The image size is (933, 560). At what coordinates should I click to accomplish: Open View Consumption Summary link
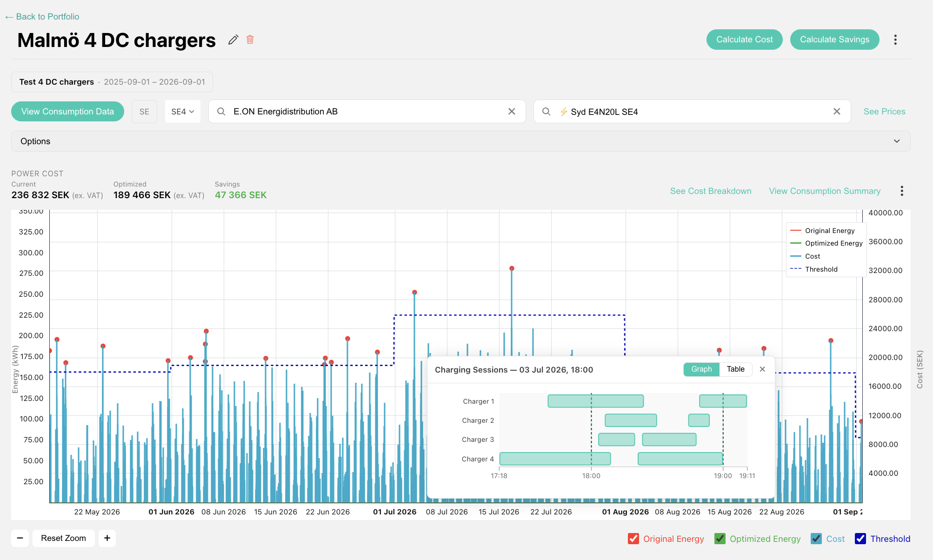click(x=824, y=191)
